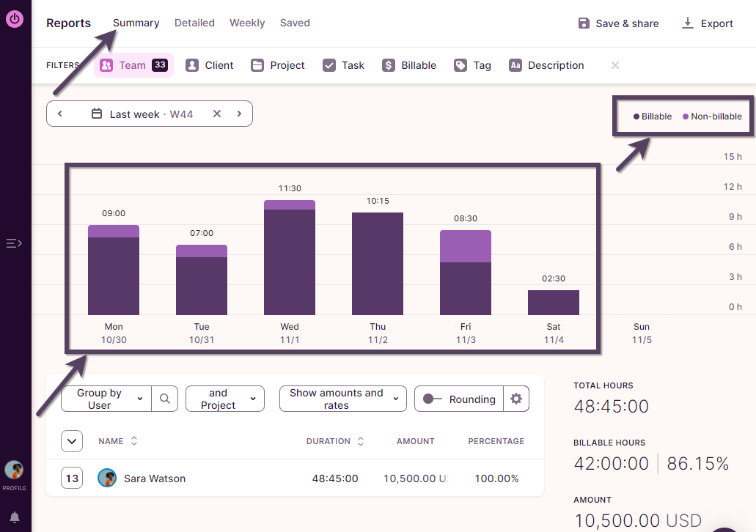The width and height of the screenshot is (756, 532).
Task: Click Save & share button
Action: [x=618, y=23]
